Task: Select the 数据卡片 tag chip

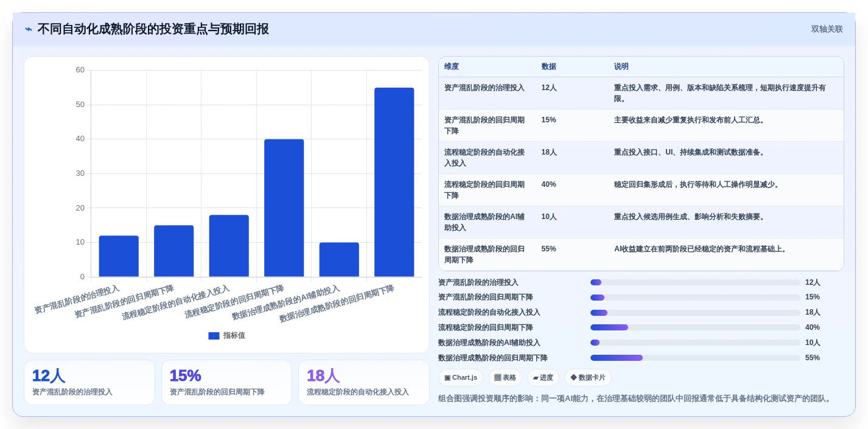Action: (588, 377)
